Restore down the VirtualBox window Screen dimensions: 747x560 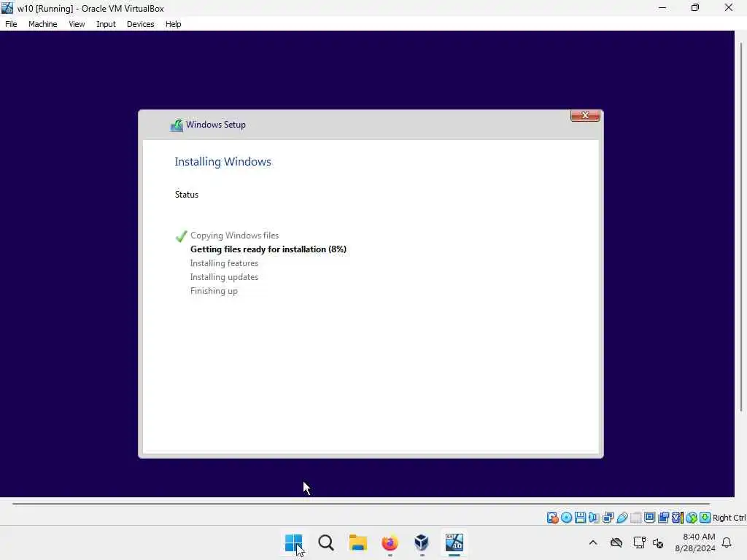point(695,7)
